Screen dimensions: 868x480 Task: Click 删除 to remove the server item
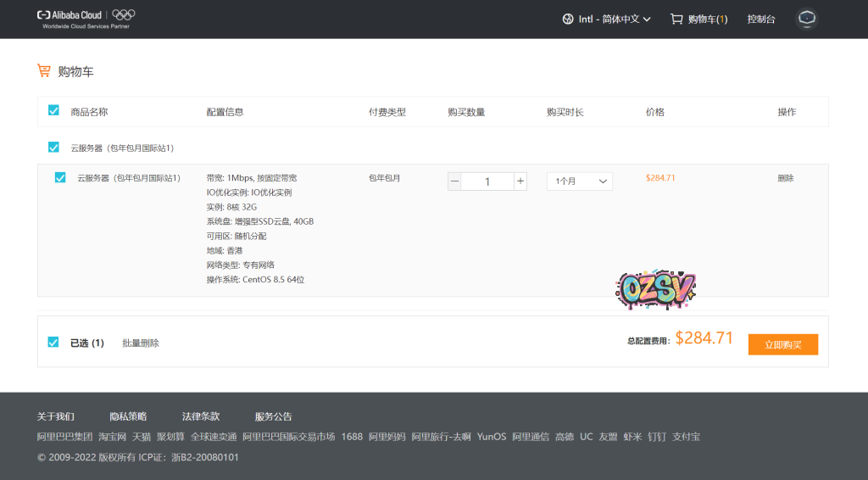pyautogui.click(x=786, y=178)
